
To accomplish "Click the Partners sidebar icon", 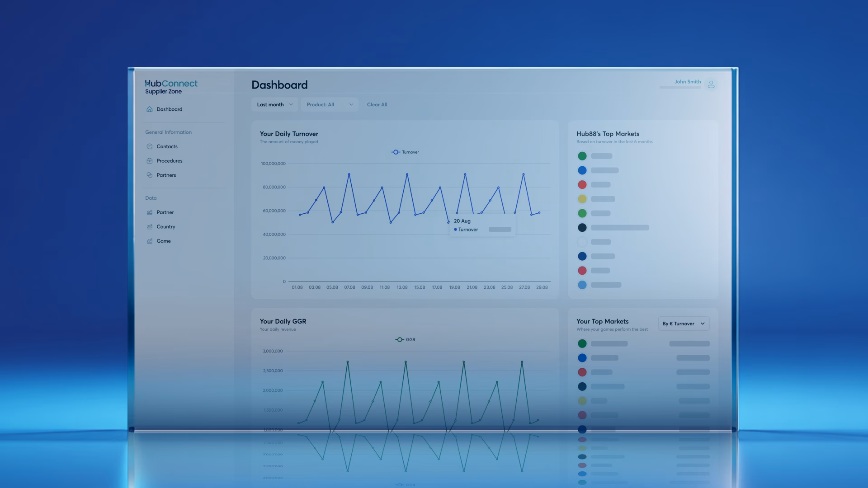I will click(150, 175).
